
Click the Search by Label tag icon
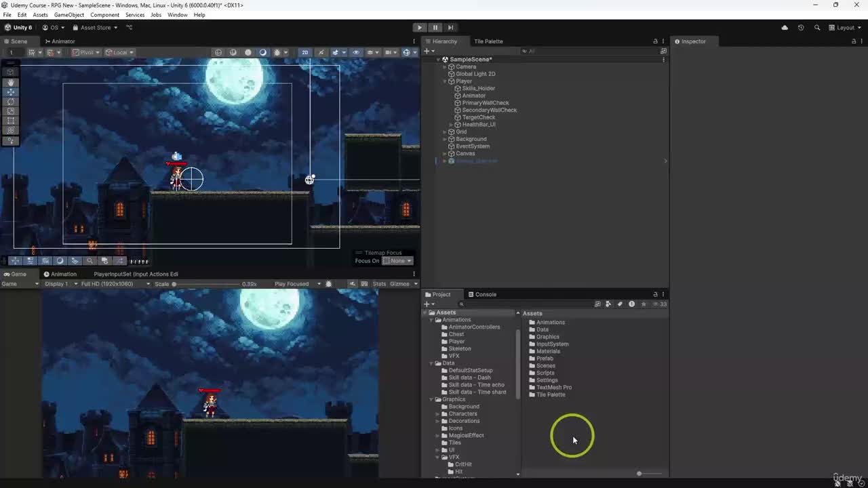[620, 304]
